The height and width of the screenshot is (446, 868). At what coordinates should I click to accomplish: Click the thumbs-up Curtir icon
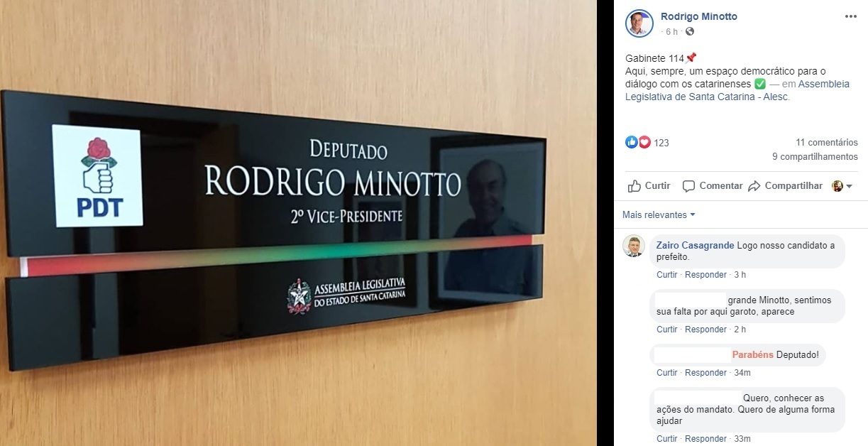[634, 186]
